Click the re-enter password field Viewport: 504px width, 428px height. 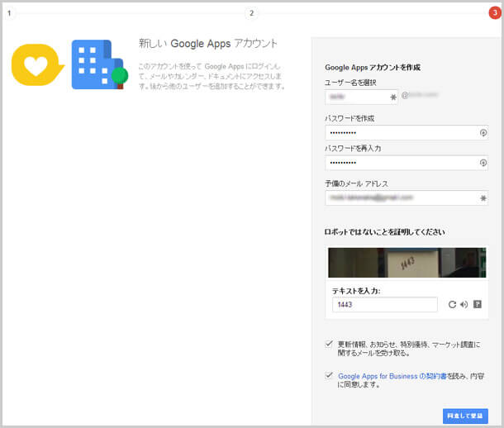[407, 163]
